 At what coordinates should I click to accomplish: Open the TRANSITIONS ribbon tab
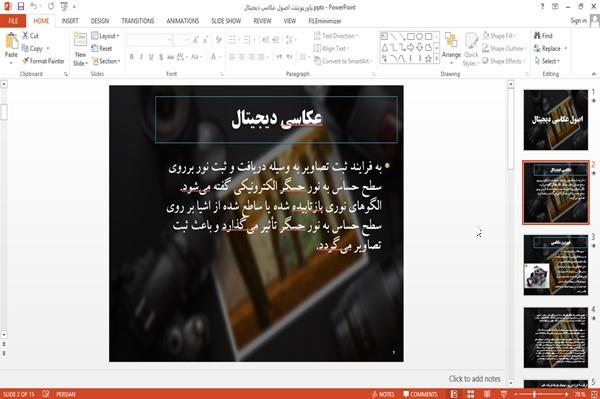click(138, 21)
